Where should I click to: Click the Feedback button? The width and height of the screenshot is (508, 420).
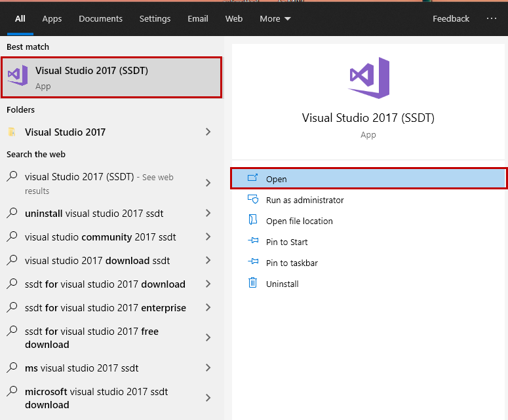450,18
